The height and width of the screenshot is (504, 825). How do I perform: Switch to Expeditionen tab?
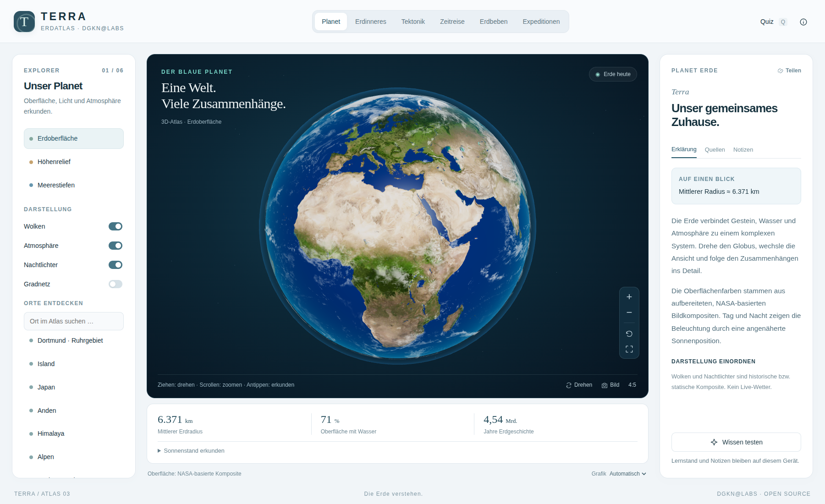(x=541, y=22)
